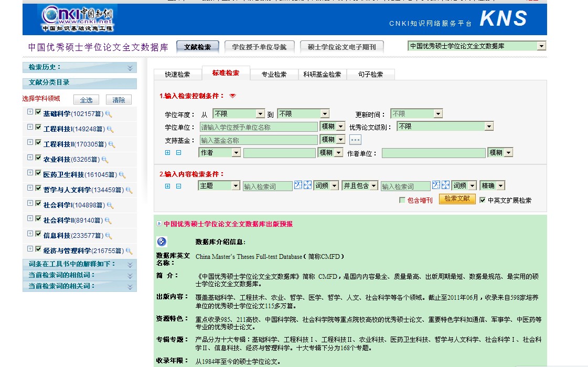Click magnifier icon beside 社会科学Ⅰ
Viewport: 588px width, 367px height.
pyautogui.click(x=110, y=205)
